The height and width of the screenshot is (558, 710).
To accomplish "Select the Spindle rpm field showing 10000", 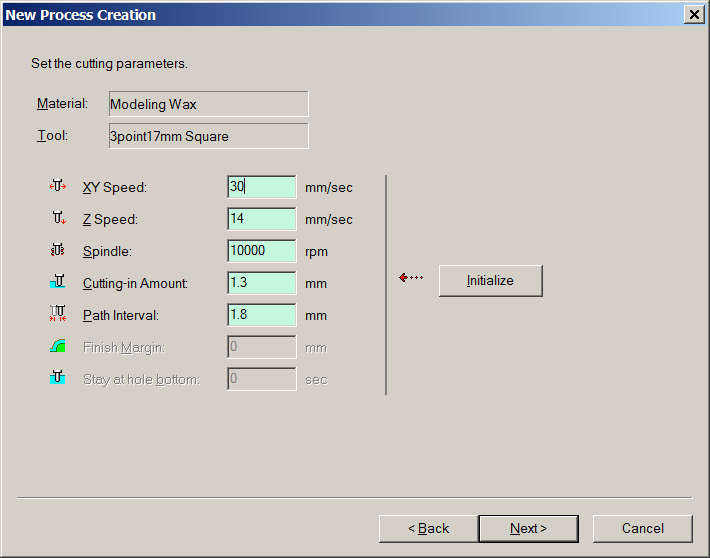I will pos(262,251).
